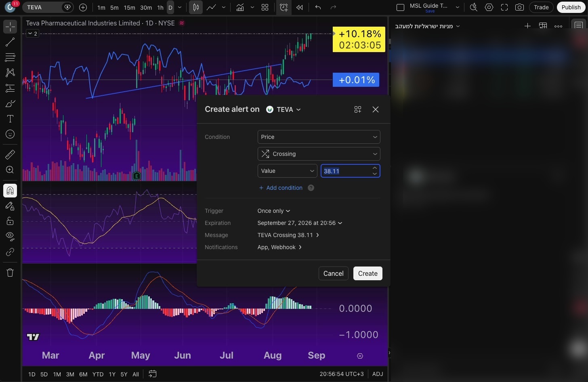Click the create alert toolbar icon
Viewport: 588px width, 382px height.
[x=284, y=7]
